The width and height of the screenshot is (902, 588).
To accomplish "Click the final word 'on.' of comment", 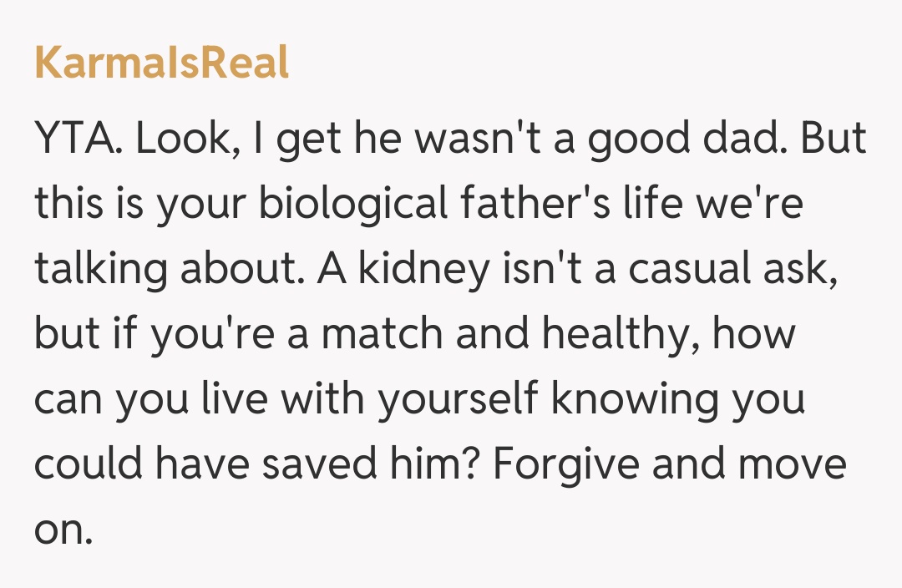I will (62, 528).
